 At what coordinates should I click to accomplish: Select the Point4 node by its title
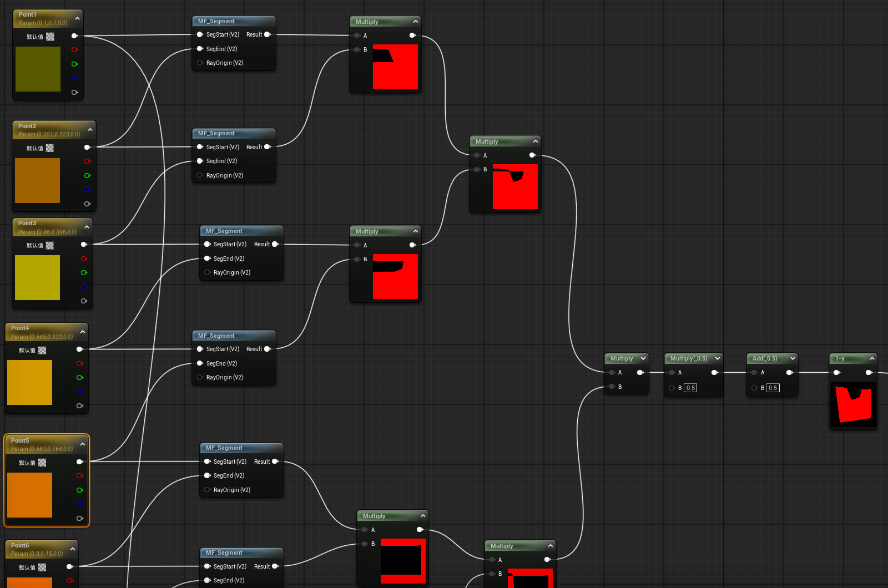[20, 328]
